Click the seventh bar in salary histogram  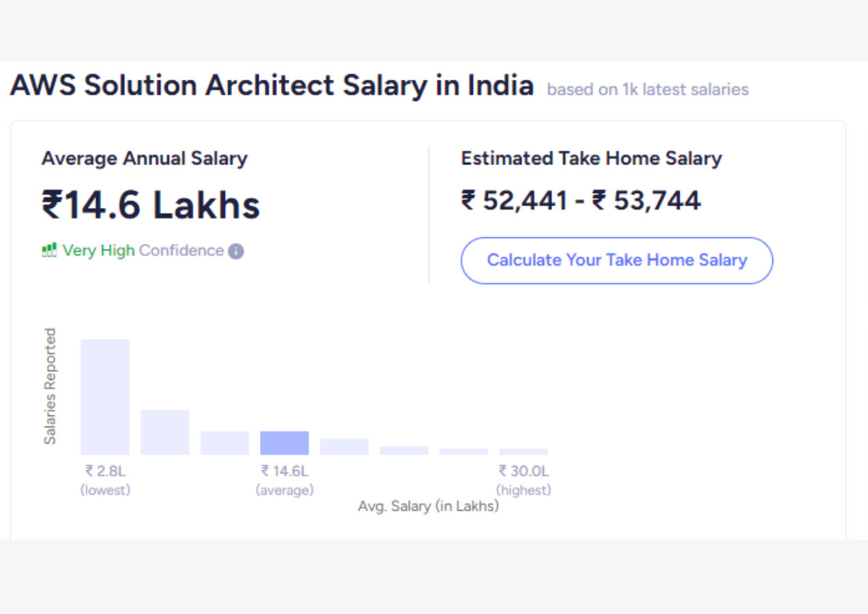[x=464, y=452]
